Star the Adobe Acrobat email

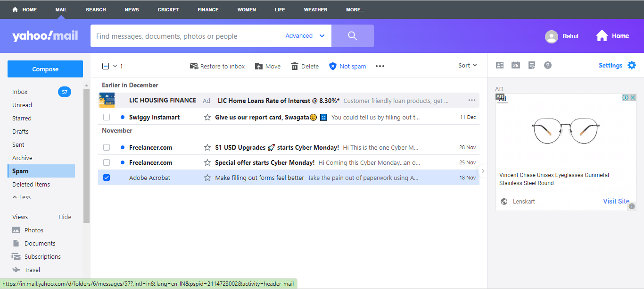coord(207,178)
